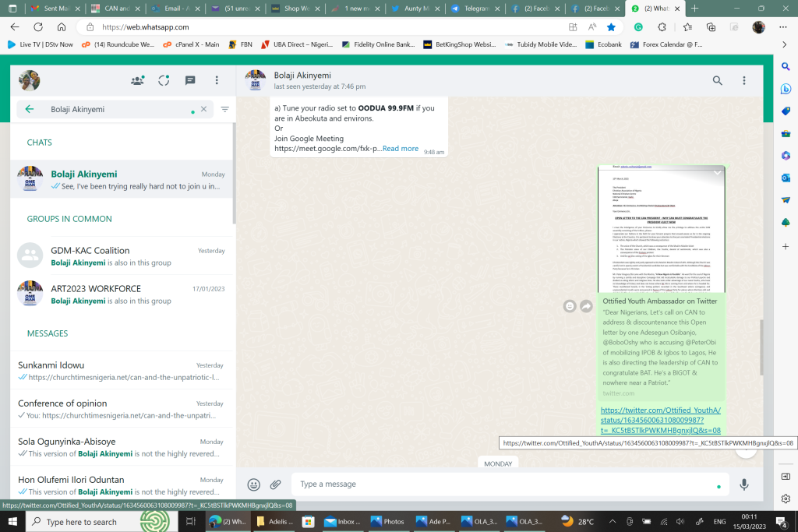Clear the Bolaji Akinyemi search text
Screen dimensions: 798x532
204,110
